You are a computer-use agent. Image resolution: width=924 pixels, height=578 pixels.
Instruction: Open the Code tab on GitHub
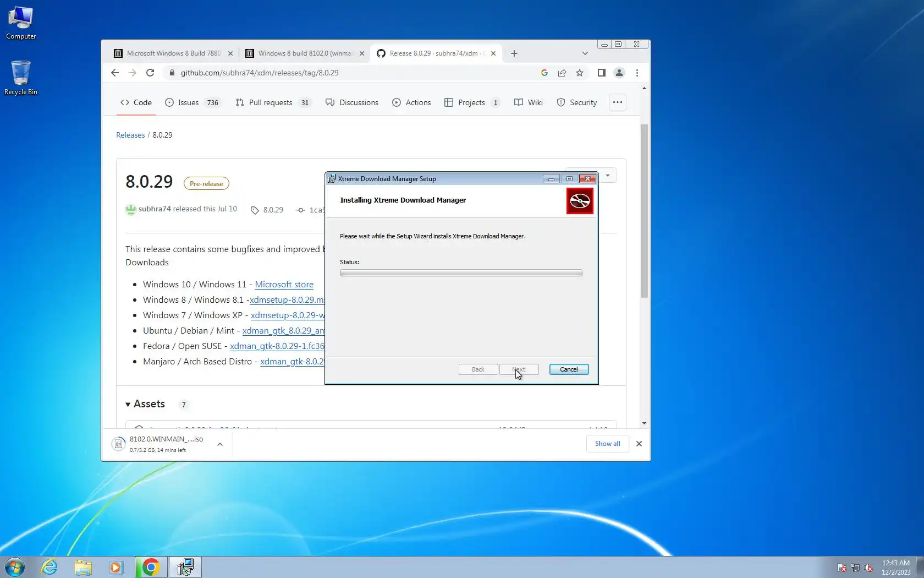[136, 102]
